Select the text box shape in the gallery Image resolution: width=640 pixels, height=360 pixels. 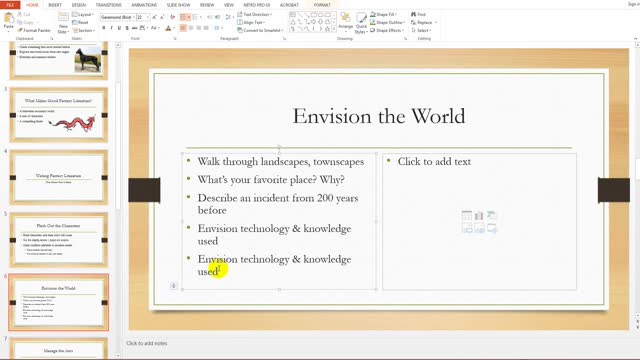coord(293,15)
